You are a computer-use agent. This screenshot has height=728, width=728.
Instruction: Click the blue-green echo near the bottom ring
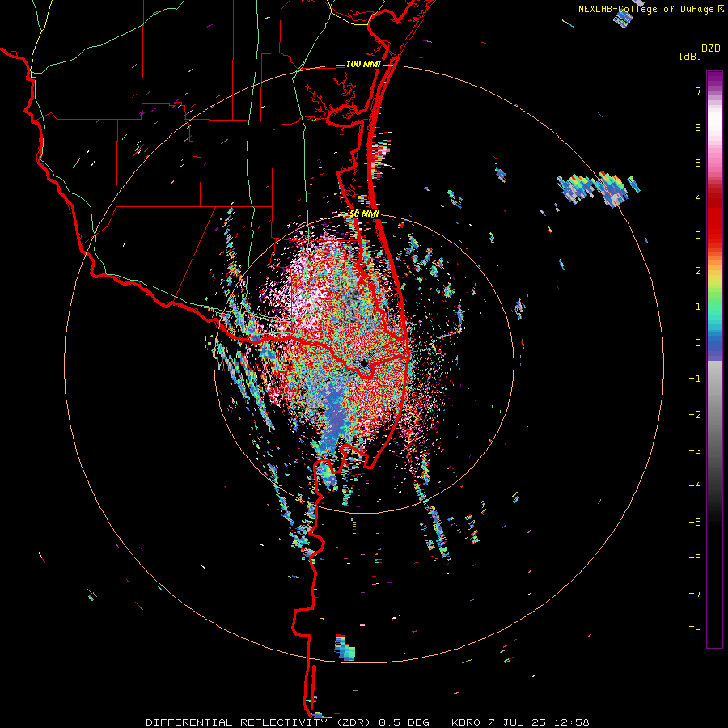pos(345,648)
